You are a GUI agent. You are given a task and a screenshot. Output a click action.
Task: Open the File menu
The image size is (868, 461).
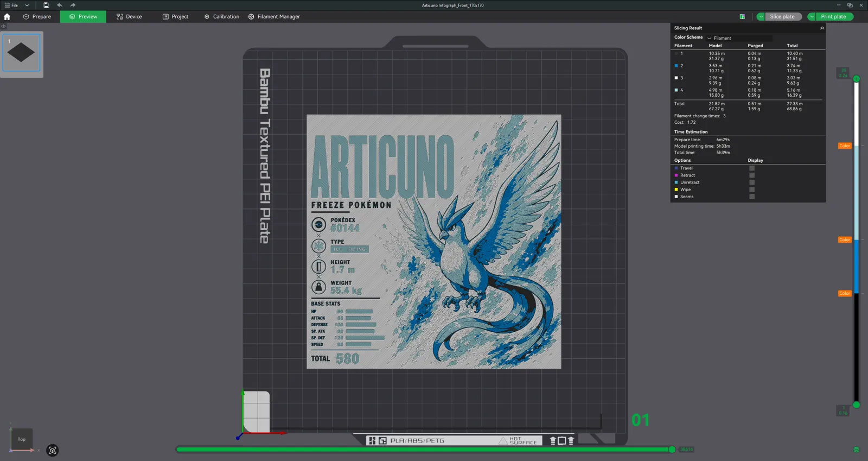click(x=11, y=5)
